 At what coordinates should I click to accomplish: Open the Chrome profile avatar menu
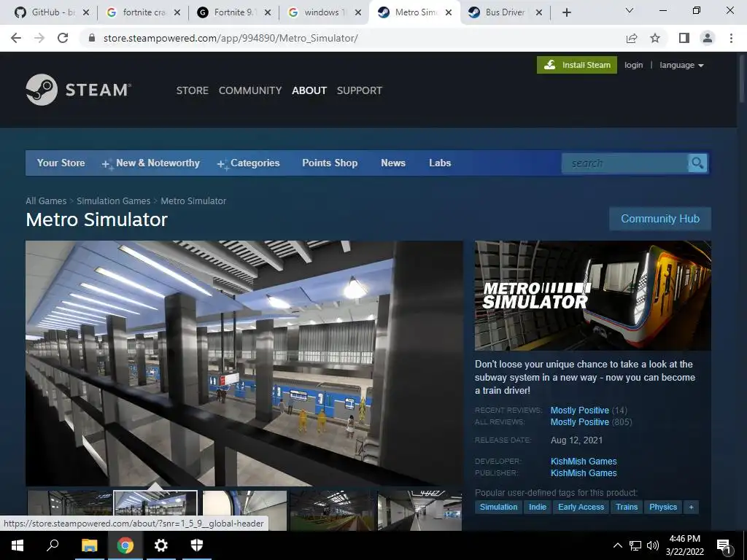[x=708, y=38]
